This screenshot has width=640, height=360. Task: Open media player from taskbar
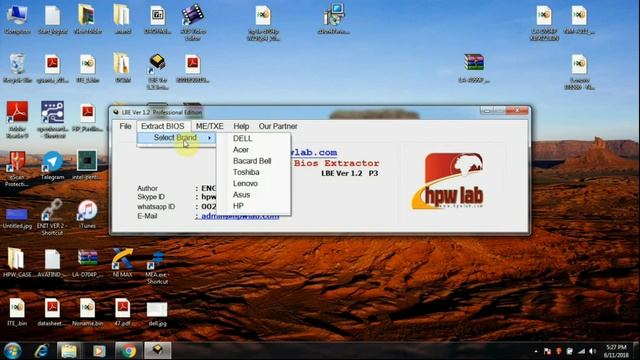(x=99, y=351)
